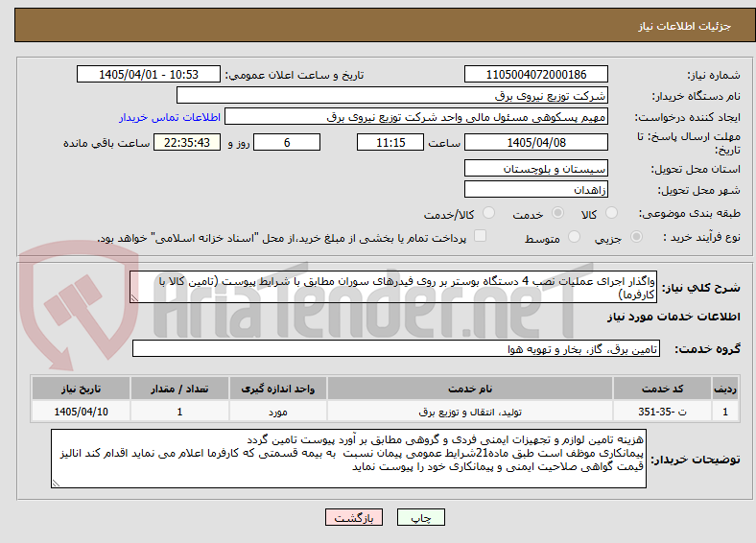Click the کد خدمت column header

click(x=663, y=389)
